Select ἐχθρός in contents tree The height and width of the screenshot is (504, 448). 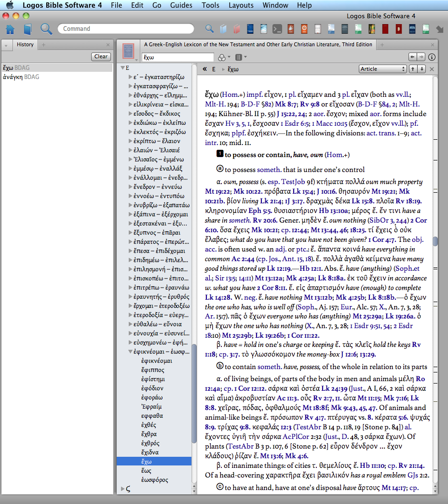[x=150, y=443]
